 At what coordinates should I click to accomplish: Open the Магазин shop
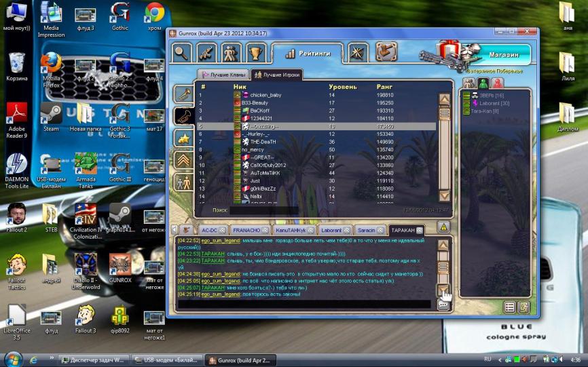tap(504, 54)
